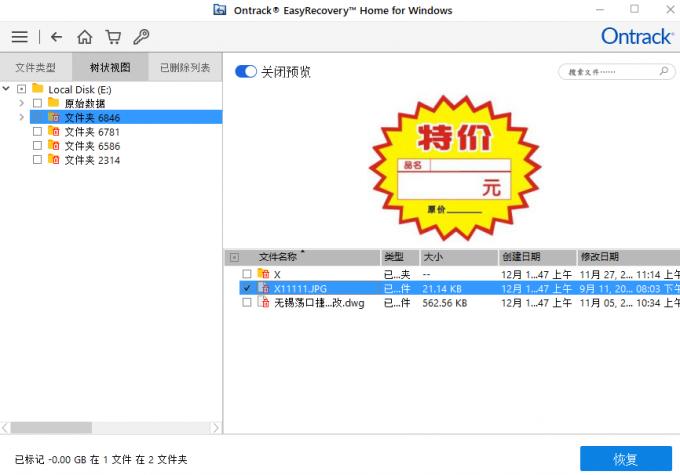This screenshot has height=475, width=680.
Task: Sort by the 大小 column header
Action: [459, 257]
